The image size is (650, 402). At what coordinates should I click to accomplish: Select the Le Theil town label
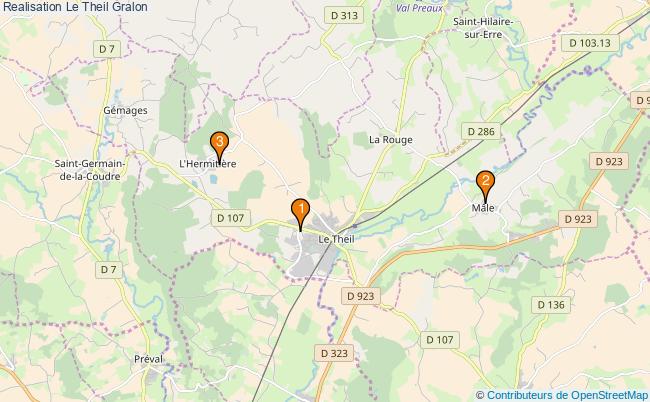tap(336, 239)
